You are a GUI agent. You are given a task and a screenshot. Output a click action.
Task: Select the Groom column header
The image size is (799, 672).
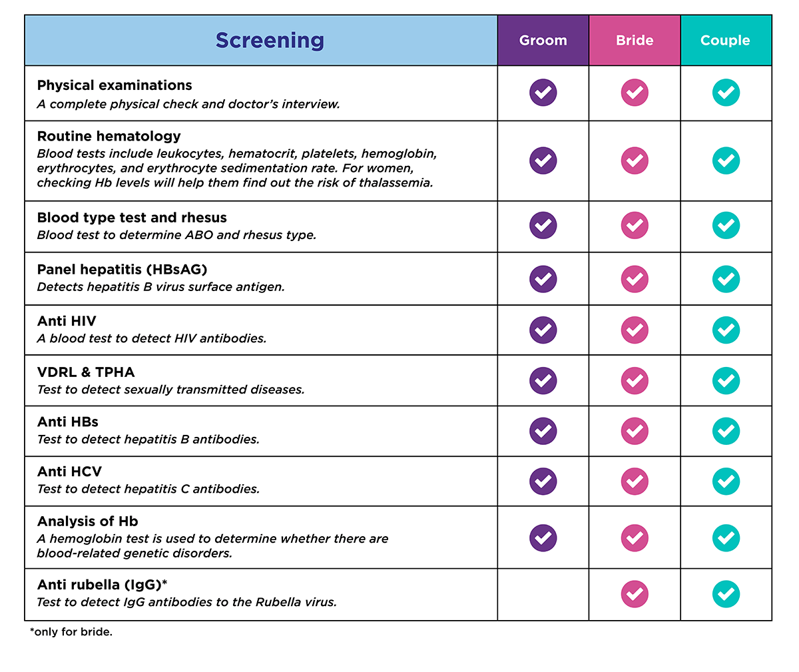pos(543,41)
